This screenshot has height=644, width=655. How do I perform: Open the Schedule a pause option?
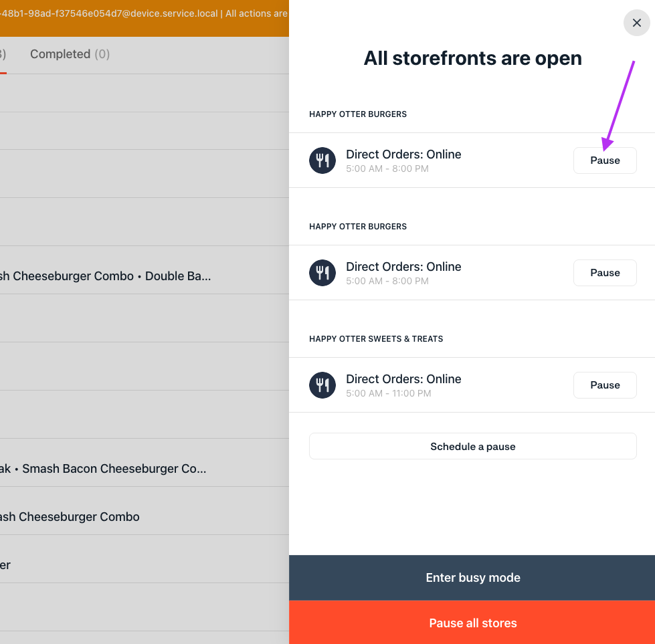coord(472,446)
